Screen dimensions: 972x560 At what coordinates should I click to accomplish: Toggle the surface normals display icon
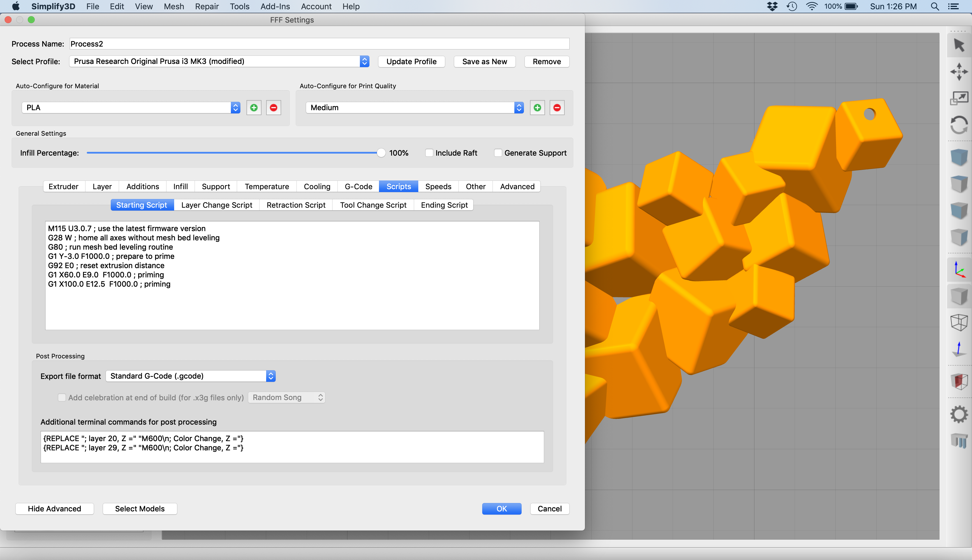959,349
